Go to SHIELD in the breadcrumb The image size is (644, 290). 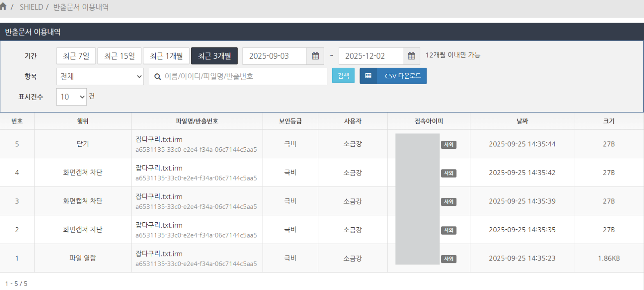(31, 7)
